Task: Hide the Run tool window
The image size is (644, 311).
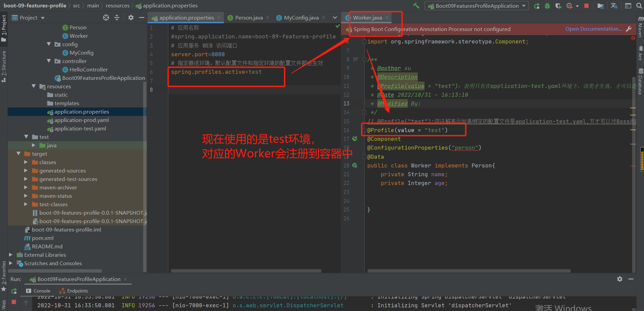Action: click(631, 279)
